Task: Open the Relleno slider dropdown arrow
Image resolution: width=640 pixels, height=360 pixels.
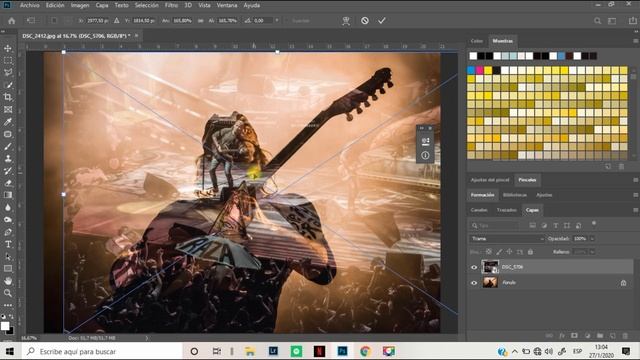Action: (x=592, y=252)
